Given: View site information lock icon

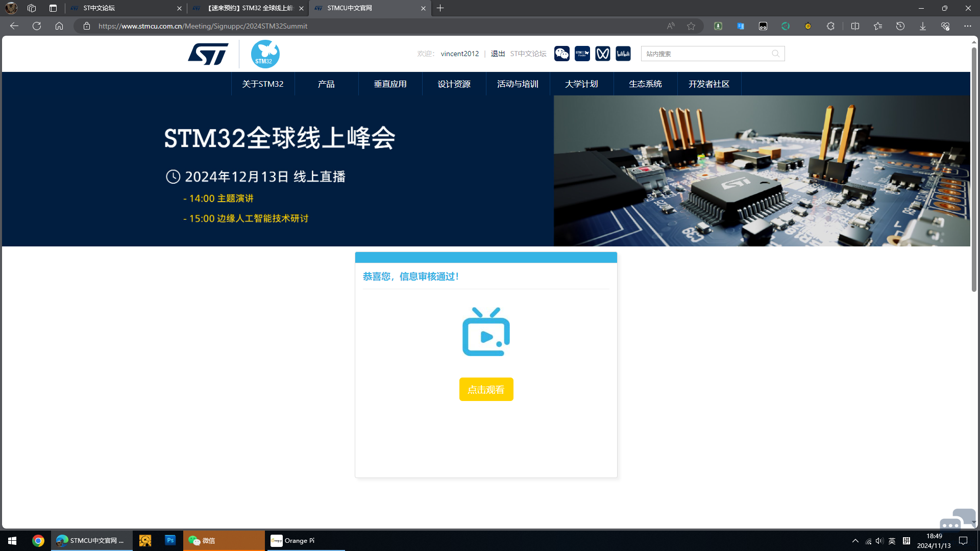Looking at the screenshot, I should [87, 26].
